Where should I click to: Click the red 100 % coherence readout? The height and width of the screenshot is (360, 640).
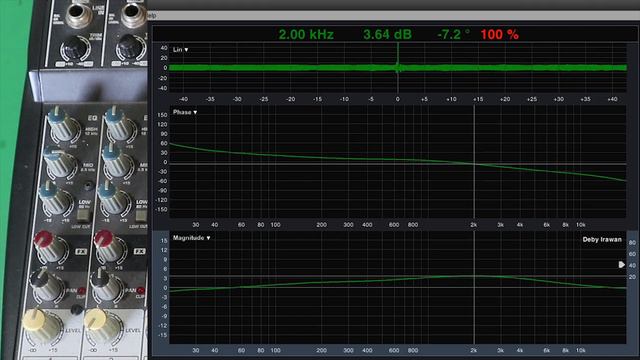[x=500, y=34]
